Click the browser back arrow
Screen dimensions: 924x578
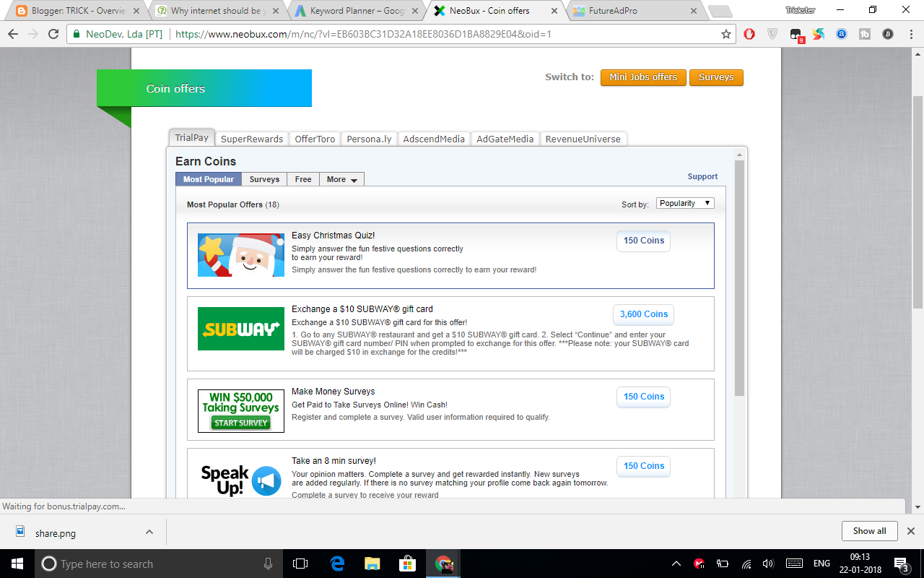13,34
